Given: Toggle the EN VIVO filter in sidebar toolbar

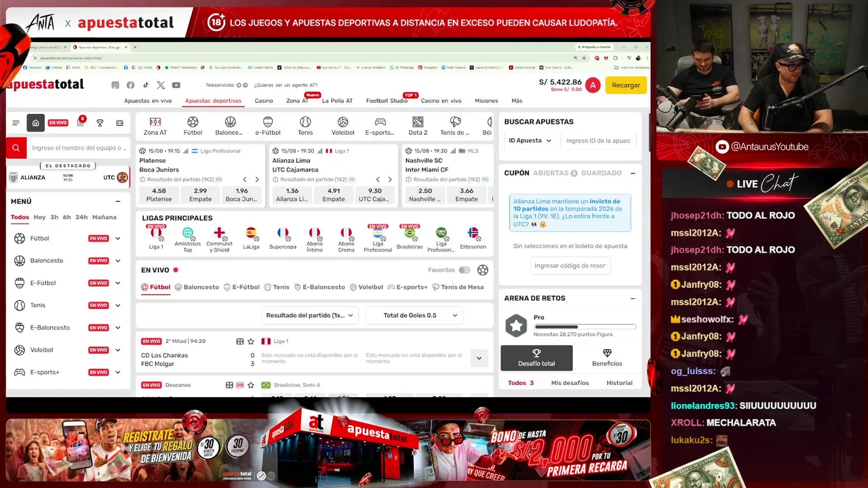Looking at the screenshot, I should point(58,123).
